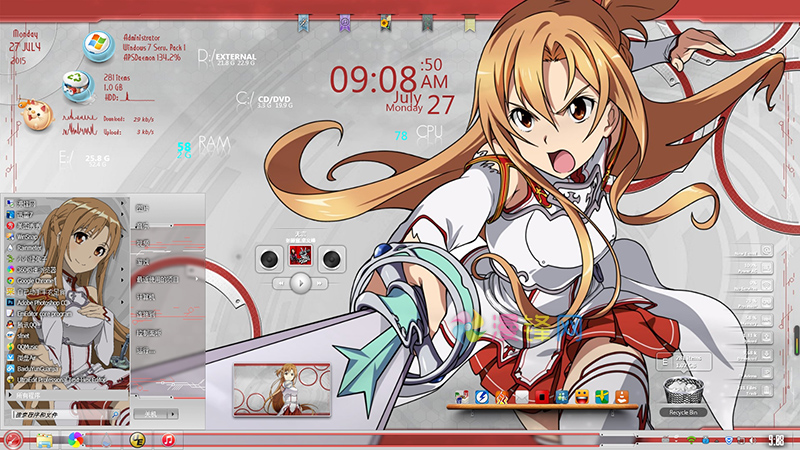This screenshot has height=450, width=800.
Task: Open the colorful pinwheel app in taskbar
Action: (75, 440)
